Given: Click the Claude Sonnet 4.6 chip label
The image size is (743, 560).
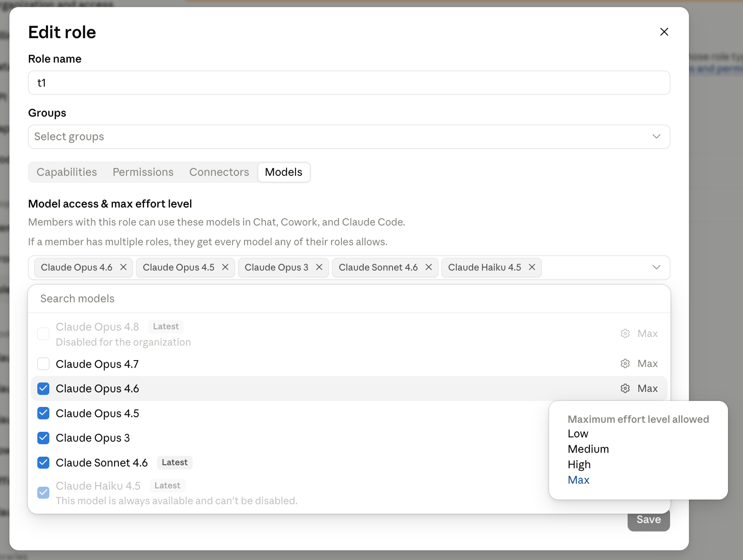Looking at the screenshot, I should point(378,267).
